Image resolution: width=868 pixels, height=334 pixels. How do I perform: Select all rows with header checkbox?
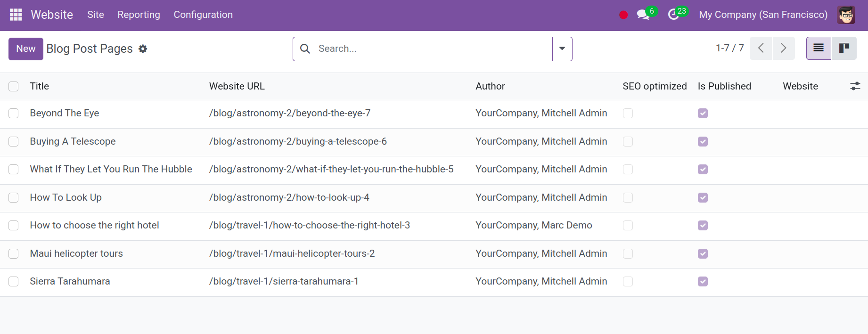coord(14,86)
